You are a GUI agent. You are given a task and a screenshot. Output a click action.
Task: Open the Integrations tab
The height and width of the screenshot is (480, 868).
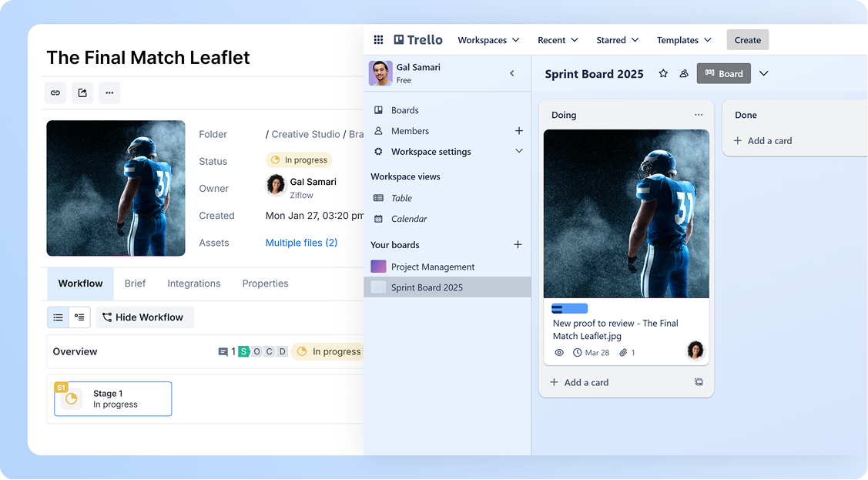[x=193, y=284]
